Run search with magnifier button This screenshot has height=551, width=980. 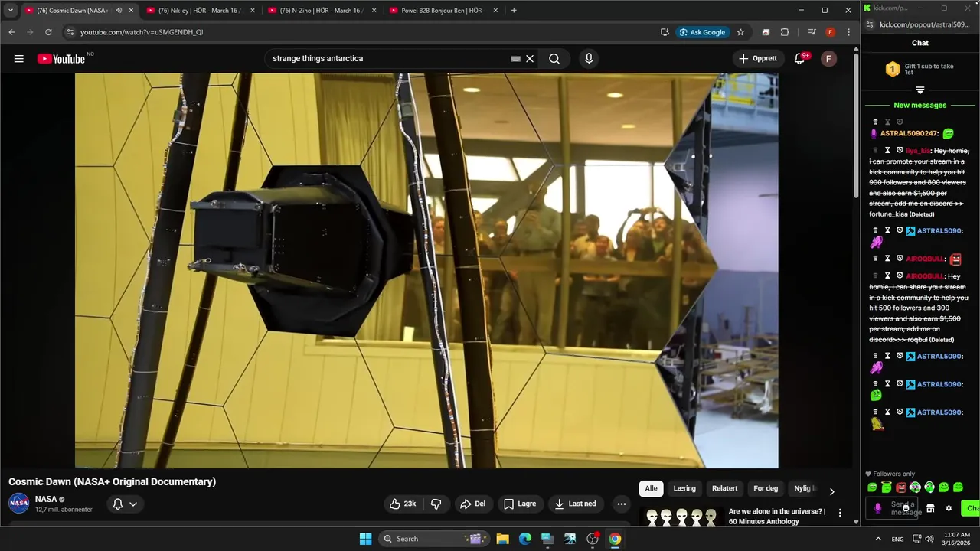tap(554, 59)
